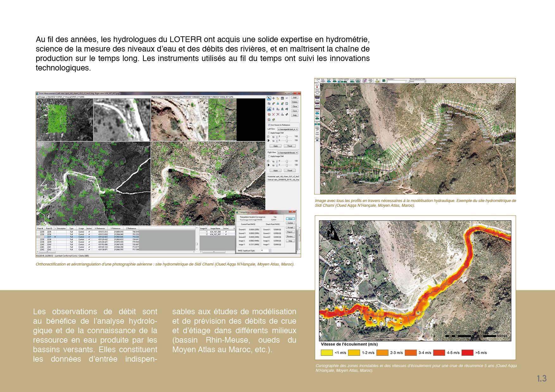Enable Apply Image Shift under Left View
This screenshot has height=392, width=555.
coord(269,133)
